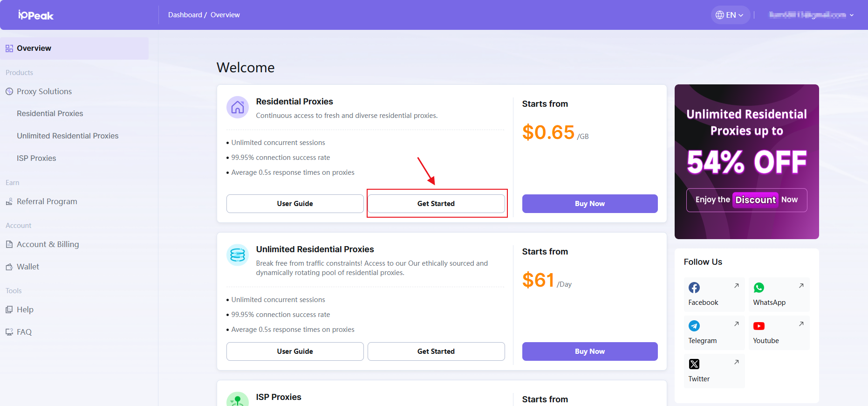Click the Twitter X icon

click(x=694, y=364)
